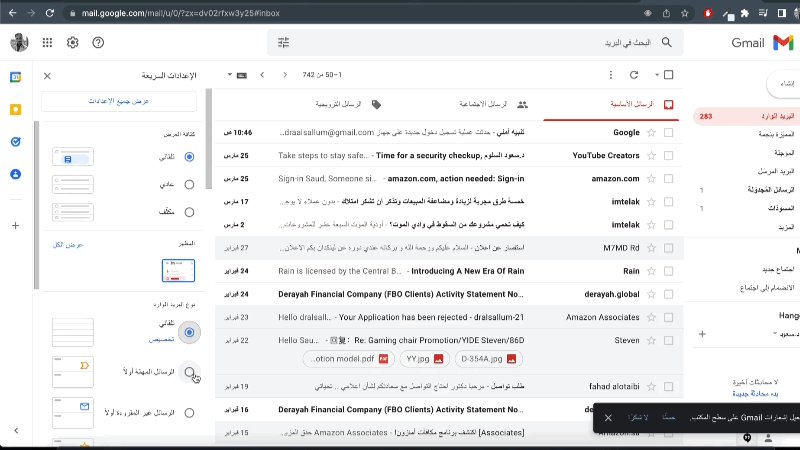Tick the derayah.global 24 Feb checkbox

[x=668, y=294]
